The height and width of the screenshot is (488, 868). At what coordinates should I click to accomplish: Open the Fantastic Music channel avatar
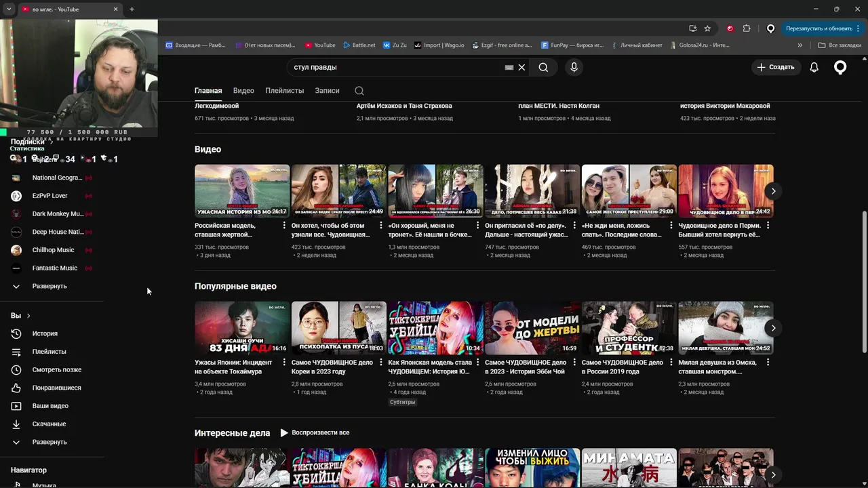click(16, 268)
